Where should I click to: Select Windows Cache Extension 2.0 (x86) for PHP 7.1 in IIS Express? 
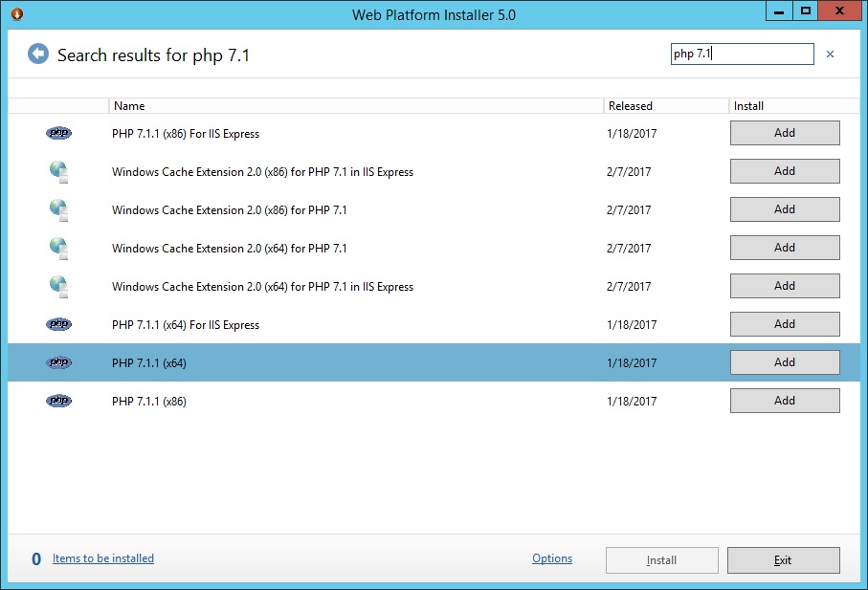(x=262, y=172)
